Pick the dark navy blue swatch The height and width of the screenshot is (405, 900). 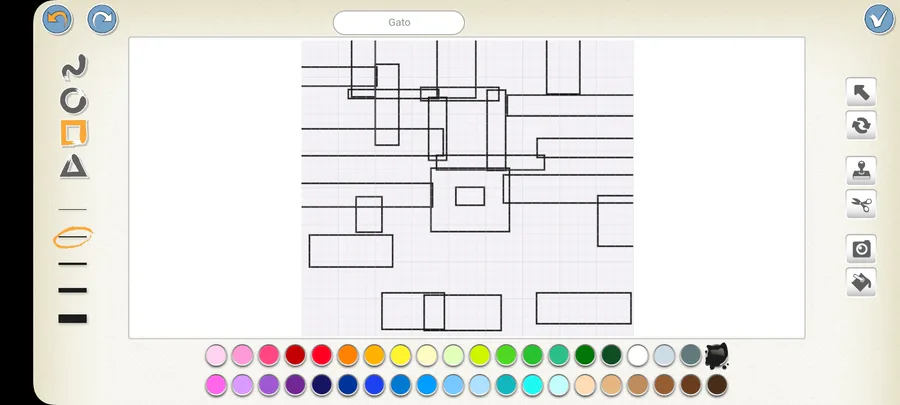click(x=322, y=385)
